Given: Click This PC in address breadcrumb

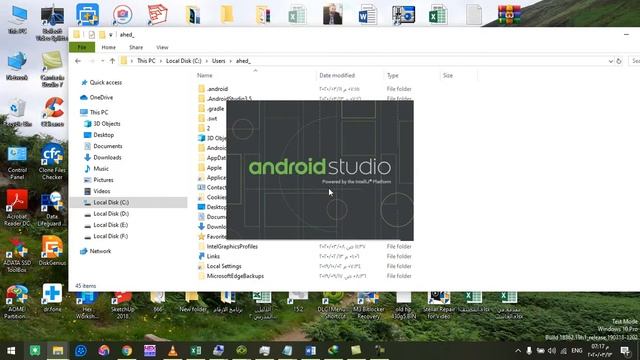Looking at the screenshot, I should (x=146, y=61).
